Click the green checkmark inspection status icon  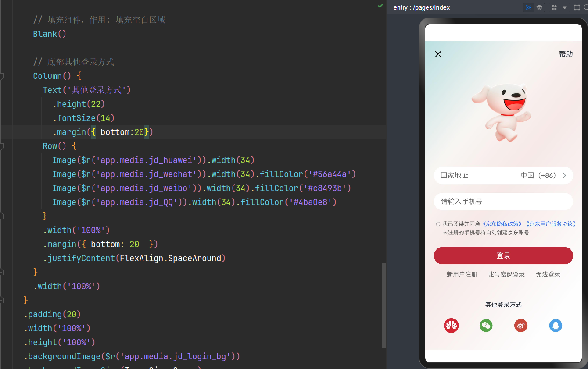[380, 6]
